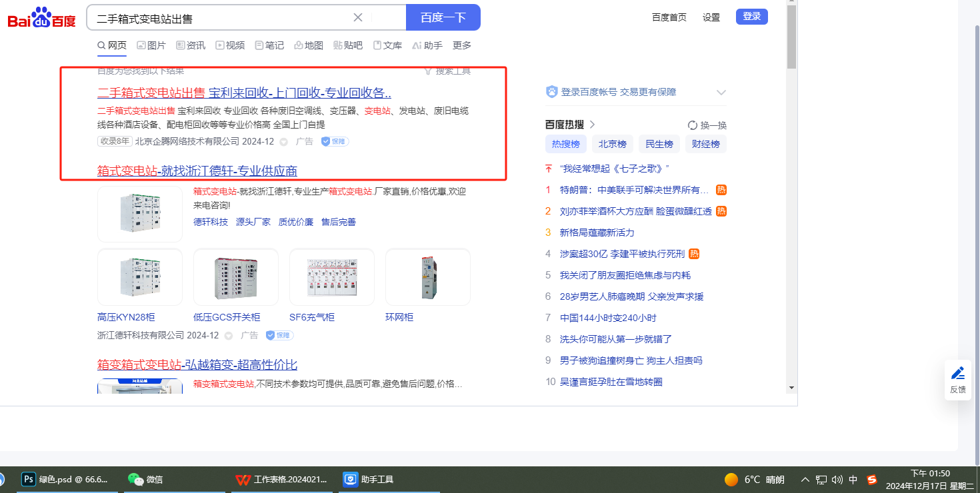Image resolution: width=980 pixels, height=493 pixels.
Task: Click the red top-pinned arrow beside 七子之歌
Action: point(549,169)
